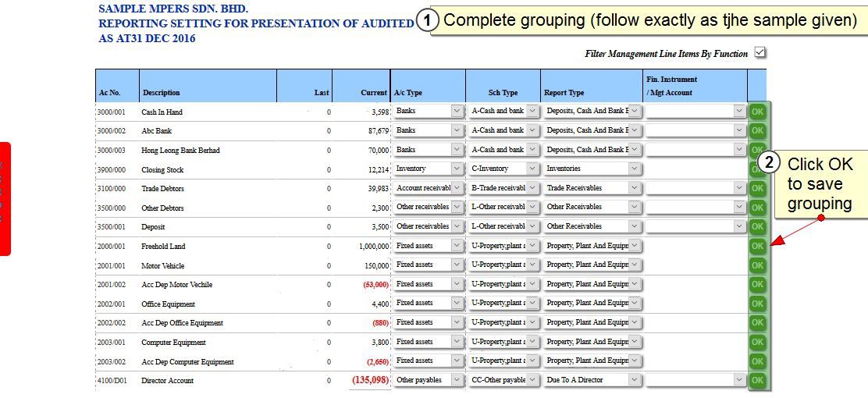Click the Ac No. column header

click(x=109, y=93)
